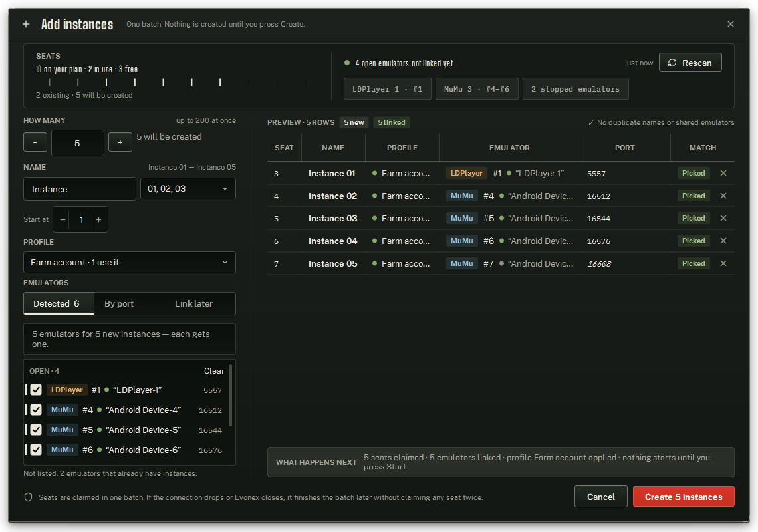Uncheck the LDPlayer-1 emulator checkbox
Screen dimensions: 758x532
point(36,390)
